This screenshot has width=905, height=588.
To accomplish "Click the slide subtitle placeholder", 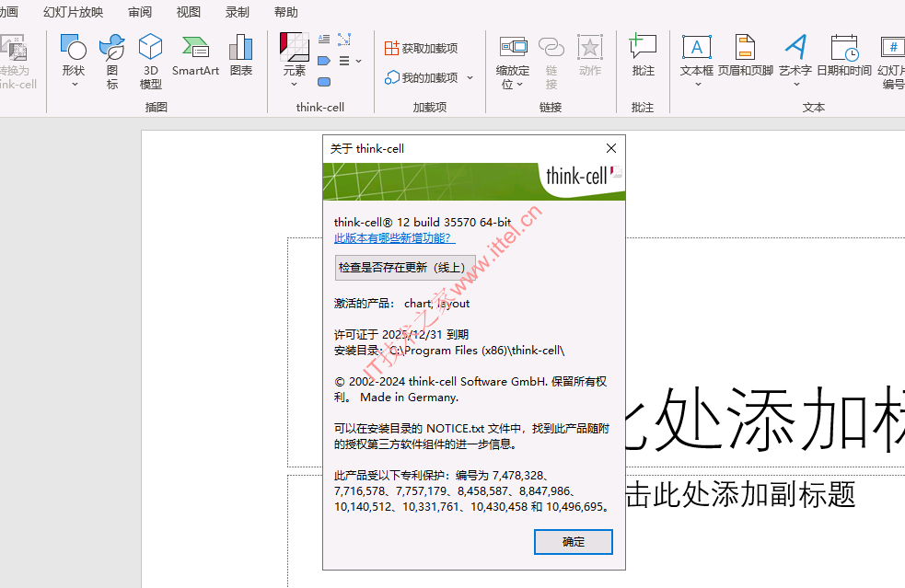I will tap(741, 494).
